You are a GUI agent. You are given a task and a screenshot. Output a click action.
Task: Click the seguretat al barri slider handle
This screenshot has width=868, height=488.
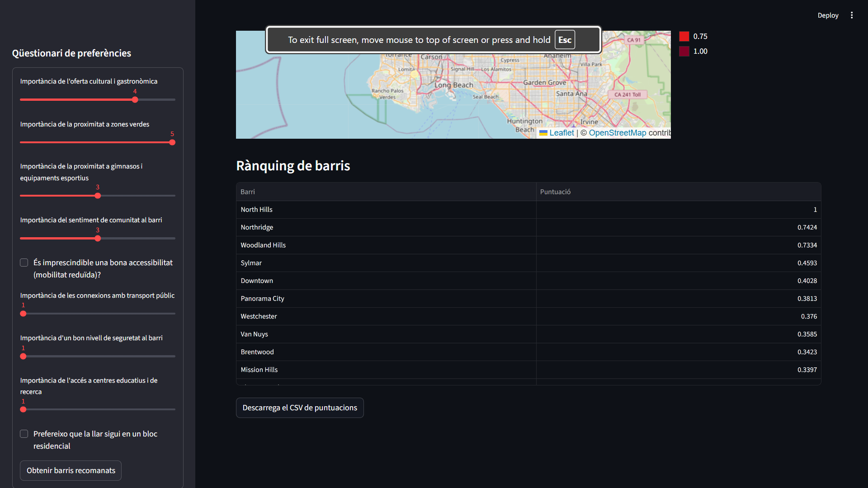(x=23, y=357)
